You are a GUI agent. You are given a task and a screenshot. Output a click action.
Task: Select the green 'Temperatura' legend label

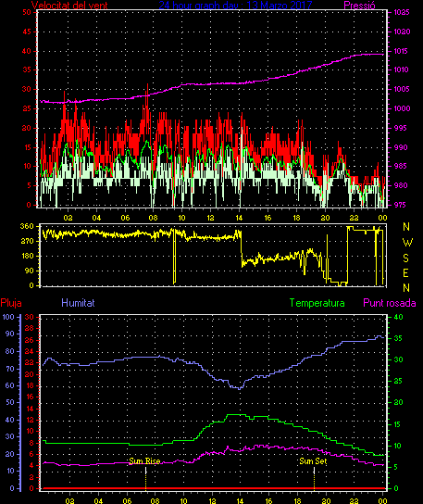[317, 303]
